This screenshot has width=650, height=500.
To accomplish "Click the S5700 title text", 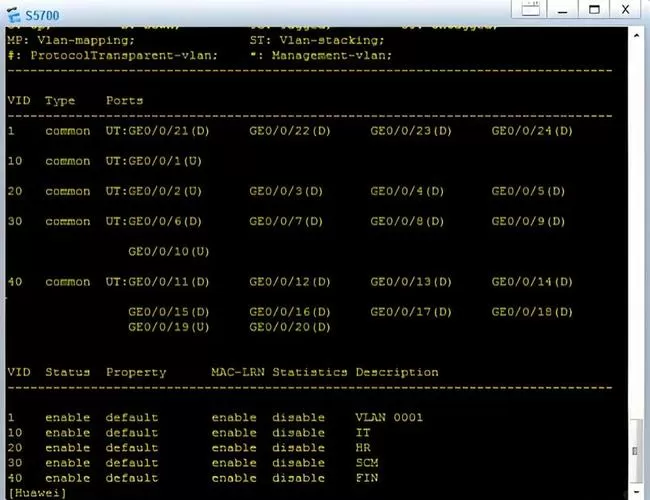I will click(x=42, y=14).
